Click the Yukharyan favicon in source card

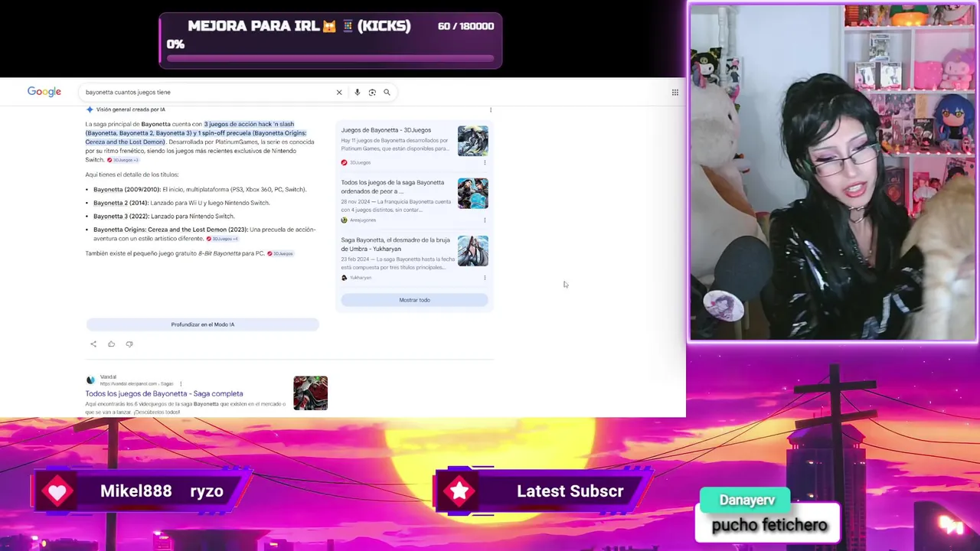pos(344,277)
